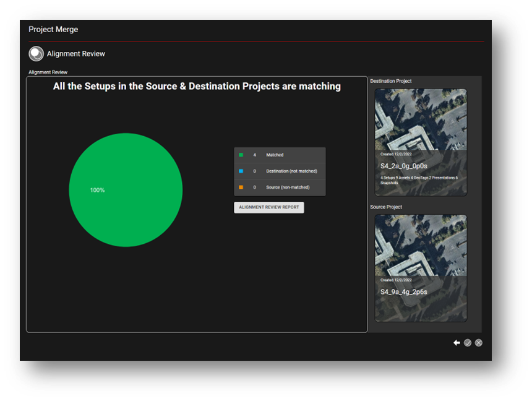Viewport: 532px width, 401px height.
Task: Cancel the merge with the X icon
Action: click(479, 343)
